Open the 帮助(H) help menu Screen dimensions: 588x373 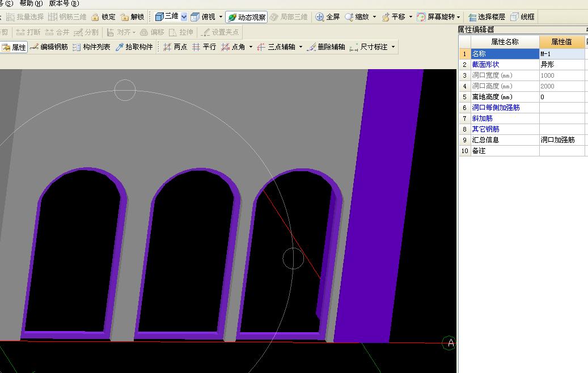click(31, 3)
